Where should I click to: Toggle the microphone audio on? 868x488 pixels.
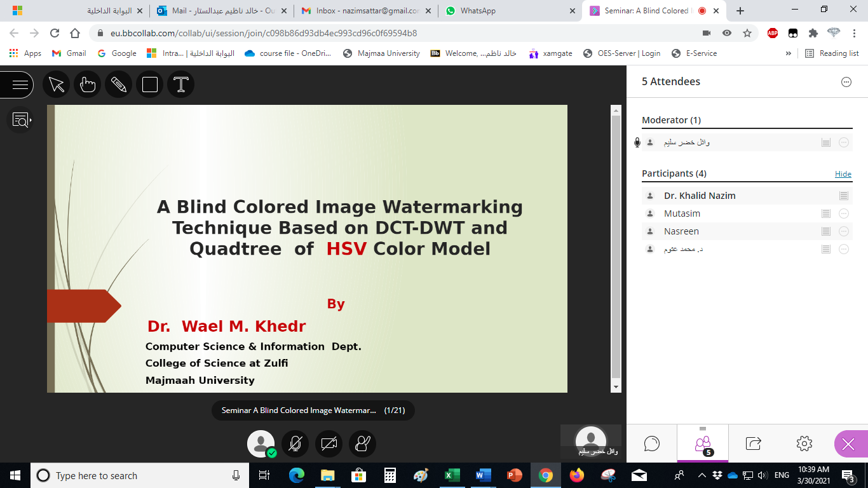[295, 444]
